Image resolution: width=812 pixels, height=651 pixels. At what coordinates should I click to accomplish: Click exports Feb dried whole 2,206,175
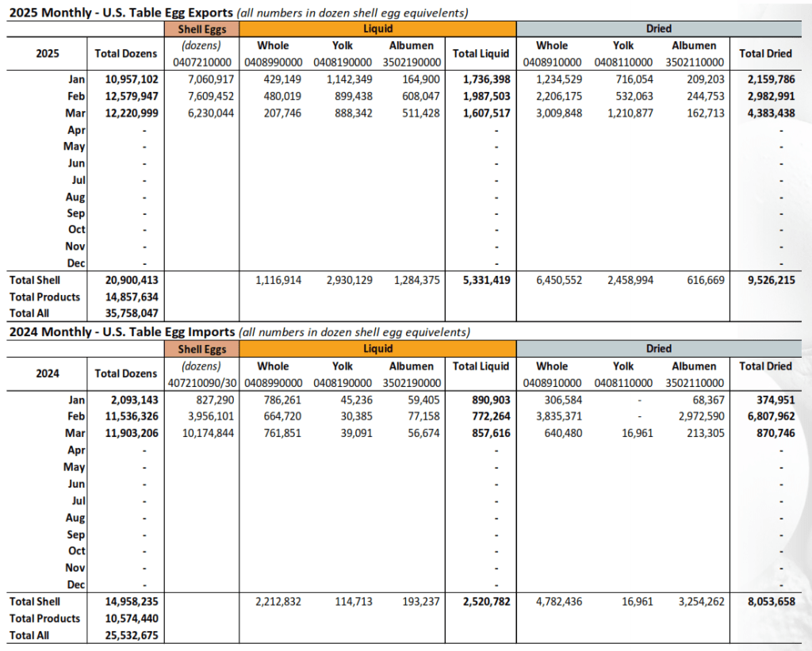(x=559, y=96)
